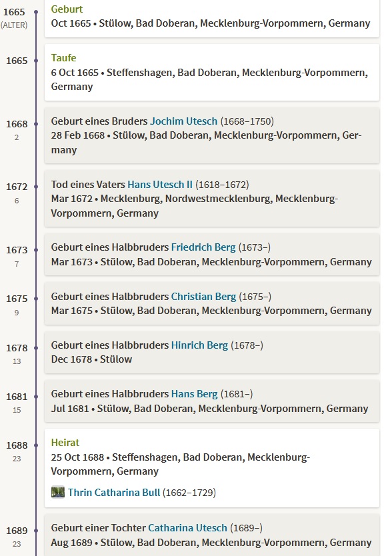The image size is (392, 556).
Task: Open Friedrich Berg's profile link
Action: point(203,247)
